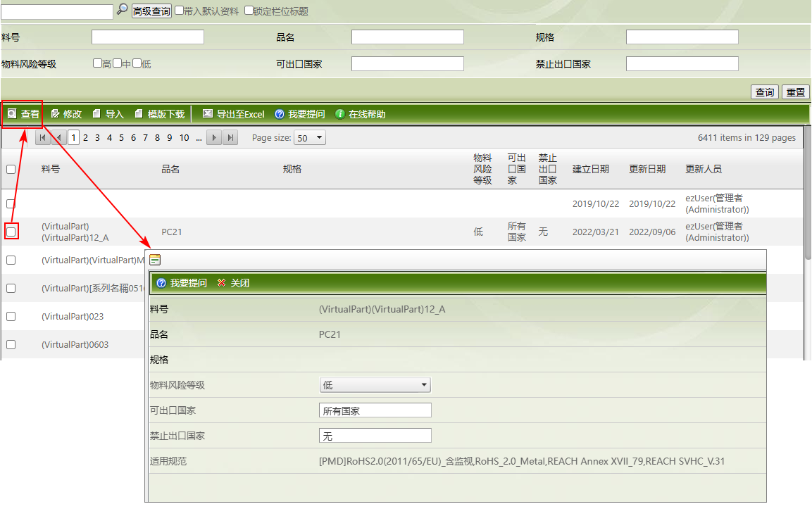Click 关闭 to close popup
812x516 pixels.
click(x=234, y=283)
